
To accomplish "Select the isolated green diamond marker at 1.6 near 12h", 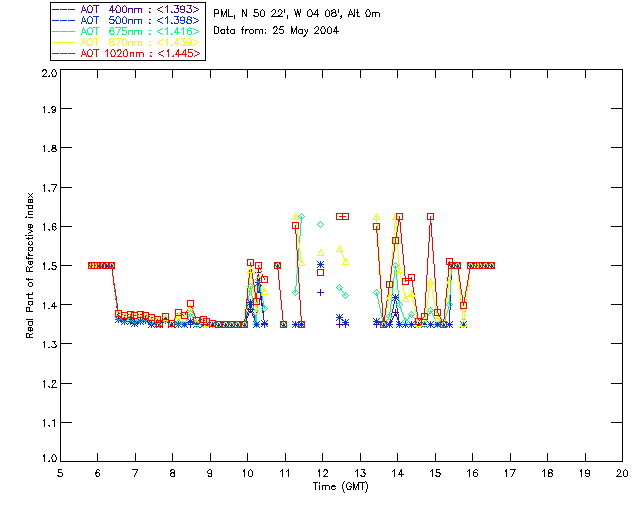I will click(x=320, y=225).
